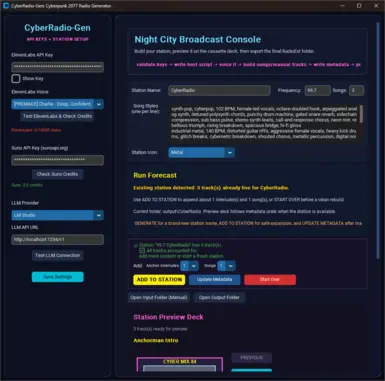Click the 'Run Forecast' heading
Image resolution: width=385 pixels, height=381 pixels.
point(155,175)
